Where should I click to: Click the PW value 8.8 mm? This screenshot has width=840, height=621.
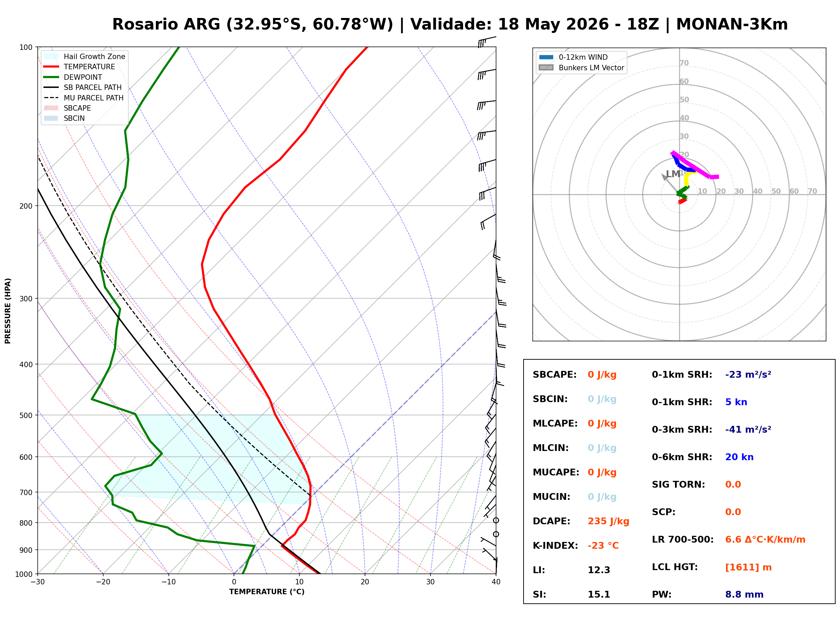(x=744, y=595)
